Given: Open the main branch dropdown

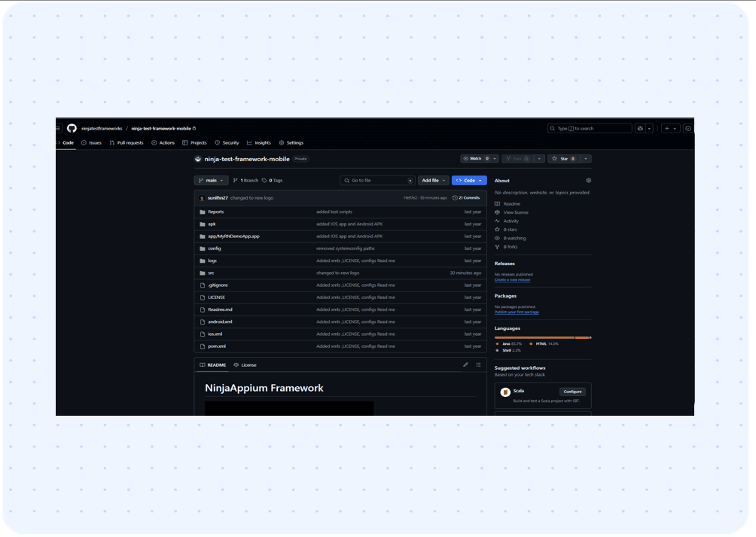Looking at the screenshot, I should (x=211, y=180).
